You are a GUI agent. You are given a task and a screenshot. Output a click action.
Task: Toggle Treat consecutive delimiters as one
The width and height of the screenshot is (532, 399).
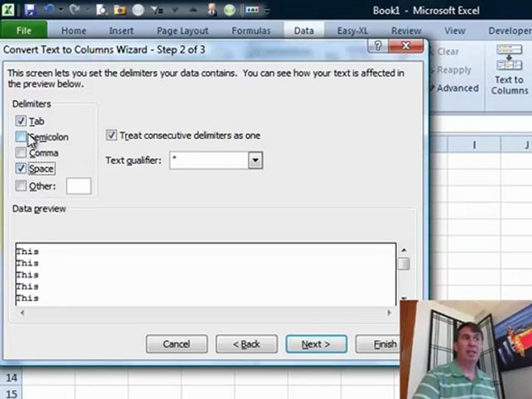coord(111,135)
